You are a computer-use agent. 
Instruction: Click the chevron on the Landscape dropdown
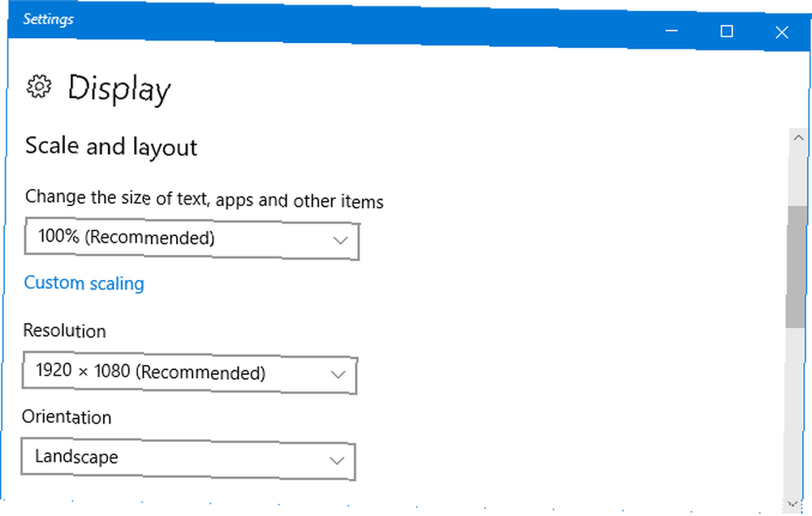pos(338,461)
